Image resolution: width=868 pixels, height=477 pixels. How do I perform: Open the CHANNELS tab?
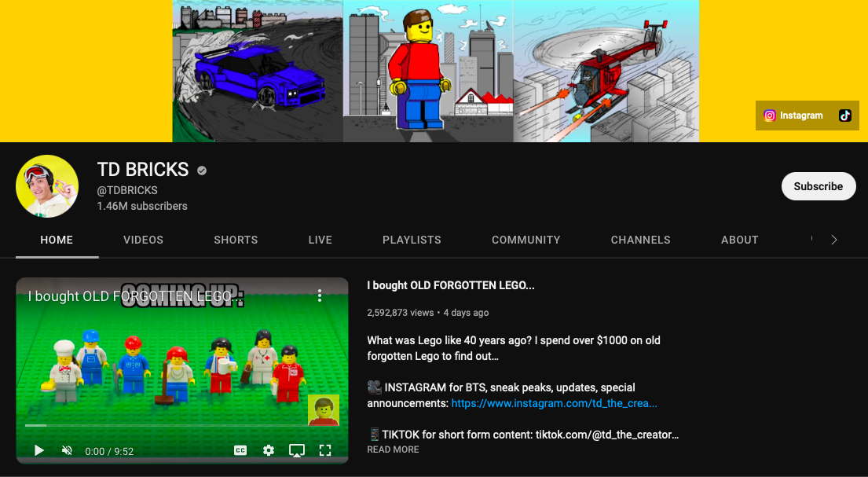[640, 240]
